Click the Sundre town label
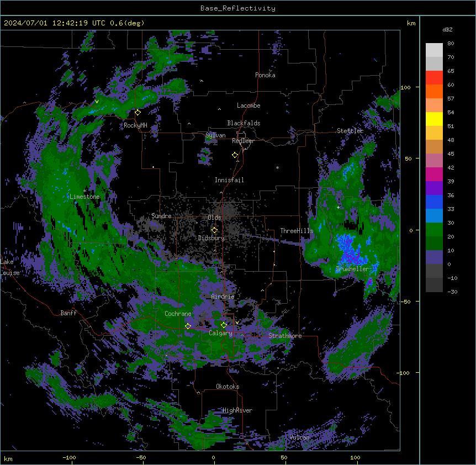The height and width of the screenshot is (465, 476). tap(161, 216)
